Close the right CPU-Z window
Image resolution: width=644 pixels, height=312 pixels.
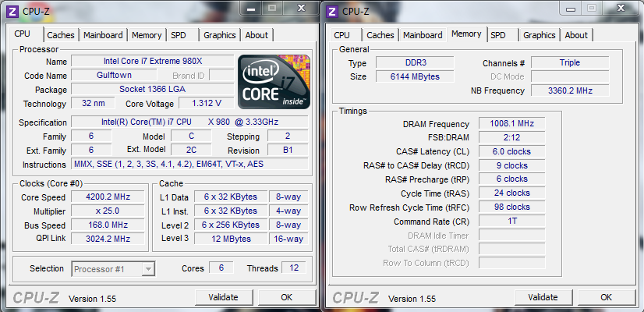pos(621,9)
